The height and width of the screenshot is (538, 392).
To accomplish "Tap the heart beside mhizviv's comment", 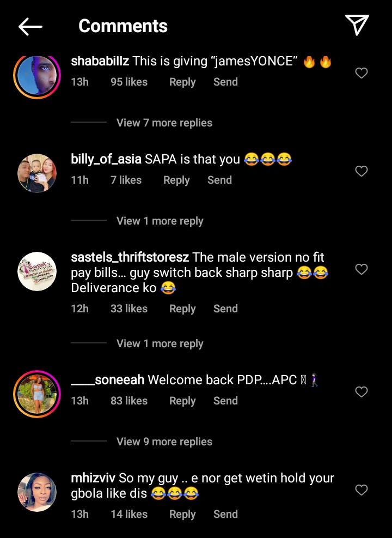I will (361, 490).
